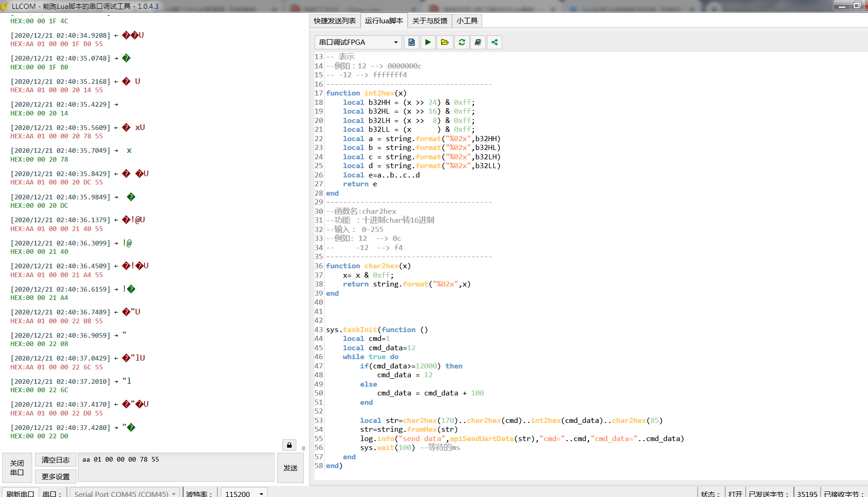Click code line 'if(cmd_data>=12000) then'

coord(411,366)
